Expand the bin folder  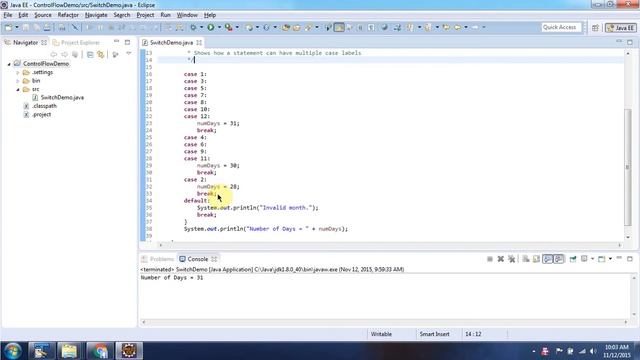(x=18, y=81)
